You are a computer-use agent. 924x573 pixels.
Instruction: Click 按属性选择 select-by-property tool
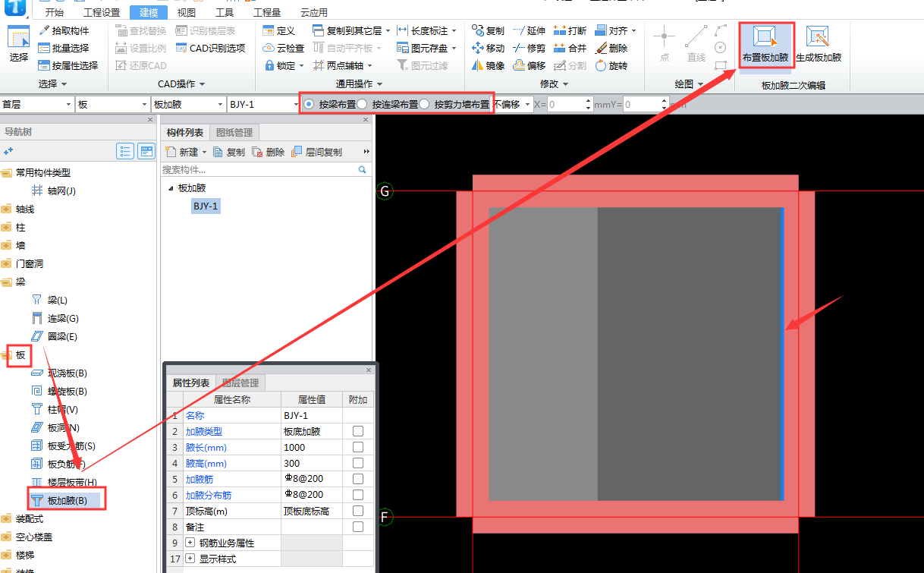[x=67, y=65]
